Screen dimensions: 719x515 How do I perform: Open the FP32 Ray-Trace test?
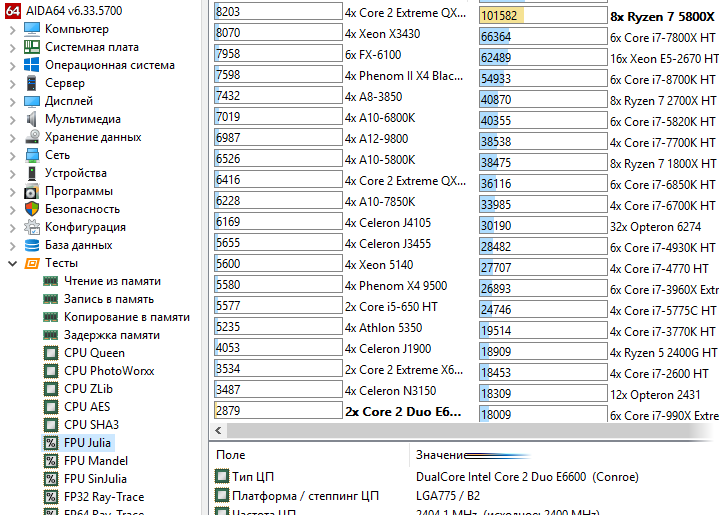coord(104,497)
